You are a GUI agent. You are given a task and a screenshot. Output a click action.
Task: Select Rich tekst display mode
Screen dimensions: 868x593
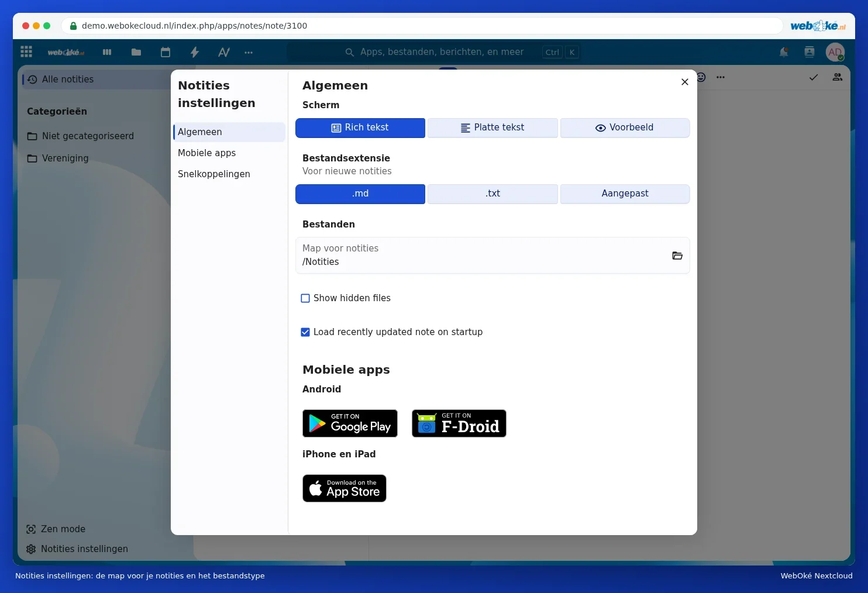click(x=360, y=128)
